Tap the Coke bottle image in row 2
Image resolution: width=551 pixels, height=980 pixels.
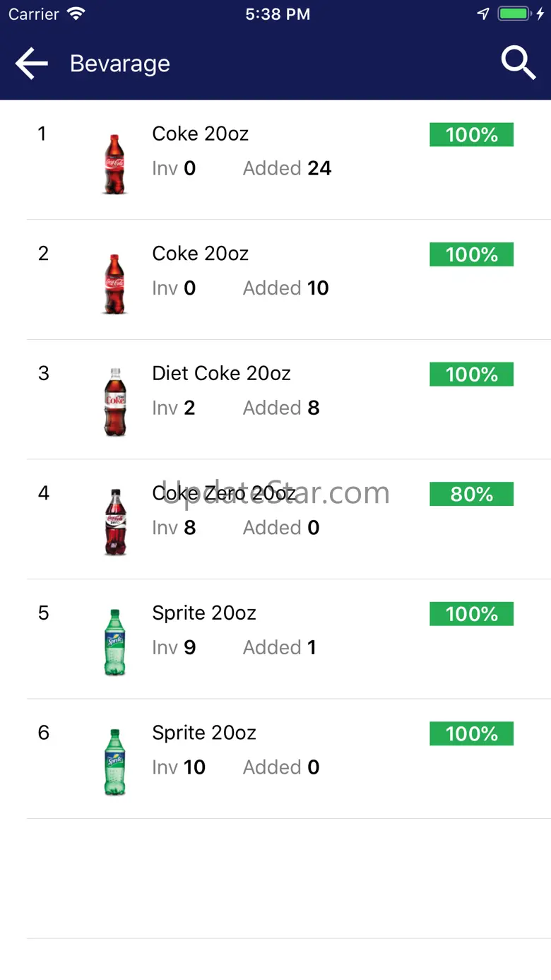[x=114, y=284]
